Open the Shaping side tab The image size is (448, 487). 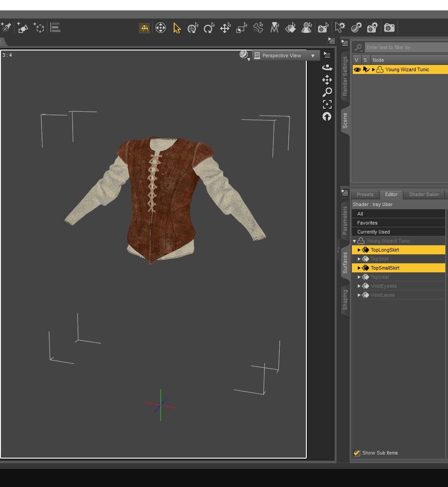[x=345, y=300]
